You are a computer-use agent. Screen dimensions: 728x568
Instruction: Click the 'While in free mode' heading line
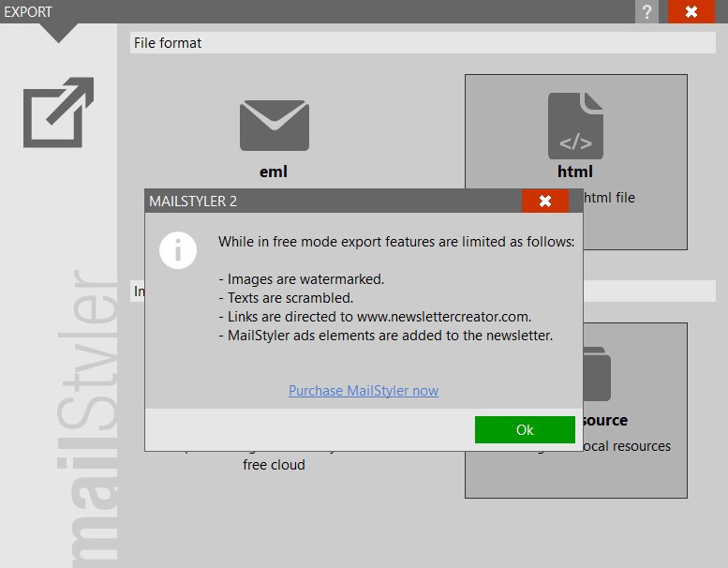[x=396, y=242]
